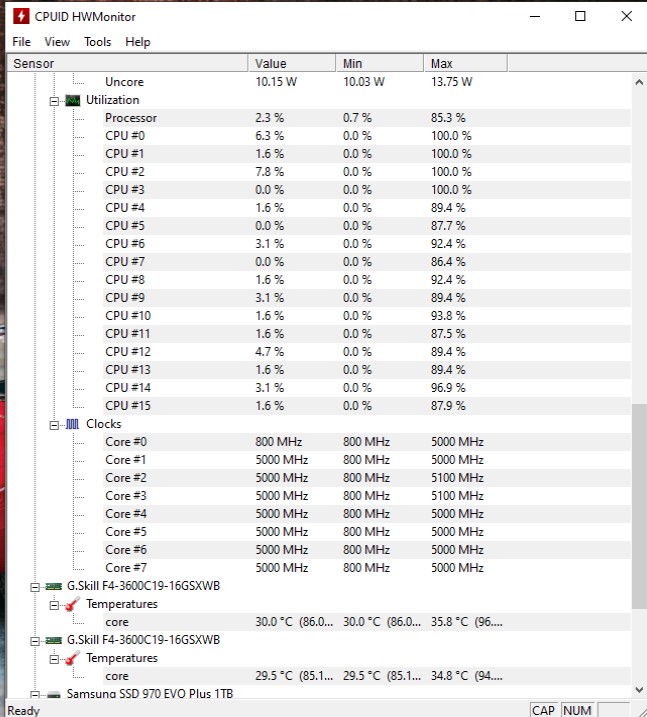Open the View menu
Viewport: 647px width, 717px height.
[x=57, y=42]
